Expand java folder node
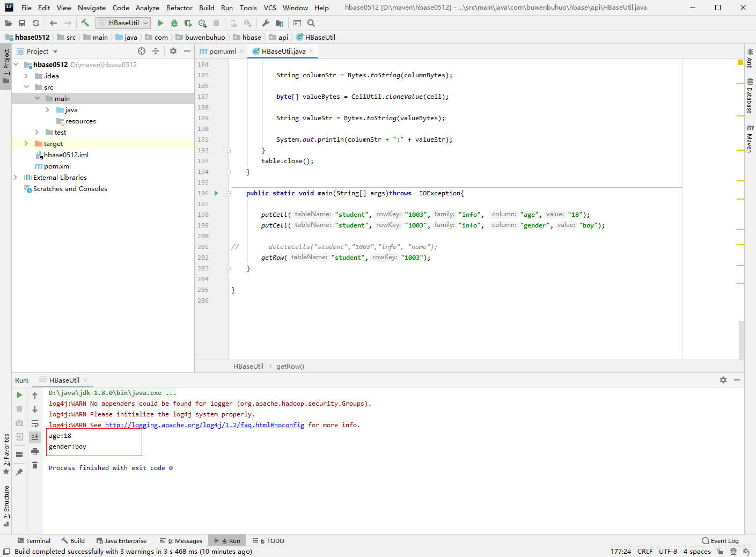 pyautogui.click(x=48, y=109)
